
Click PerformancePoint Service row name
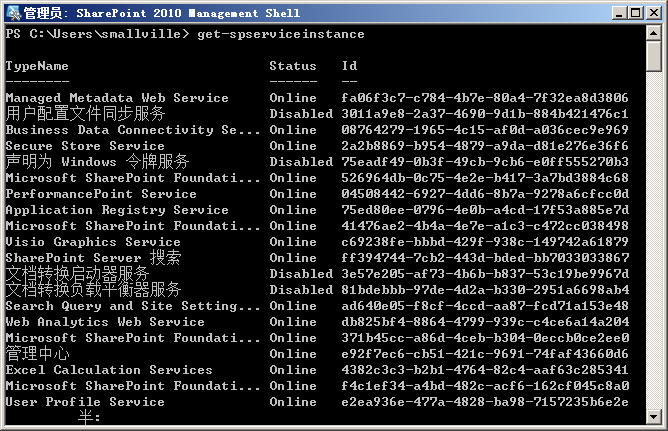[101, 194]
